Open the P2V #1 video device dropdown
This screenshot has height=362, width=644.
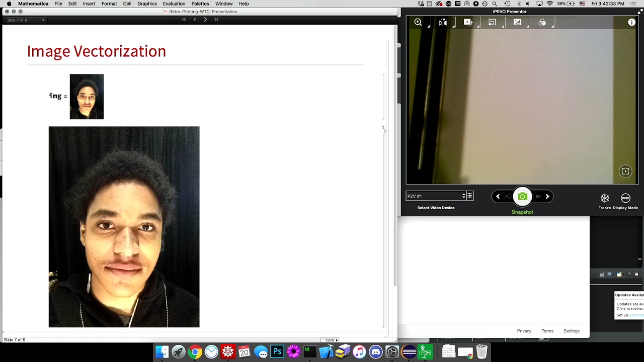pyautogui.click(x=436, y=196)
